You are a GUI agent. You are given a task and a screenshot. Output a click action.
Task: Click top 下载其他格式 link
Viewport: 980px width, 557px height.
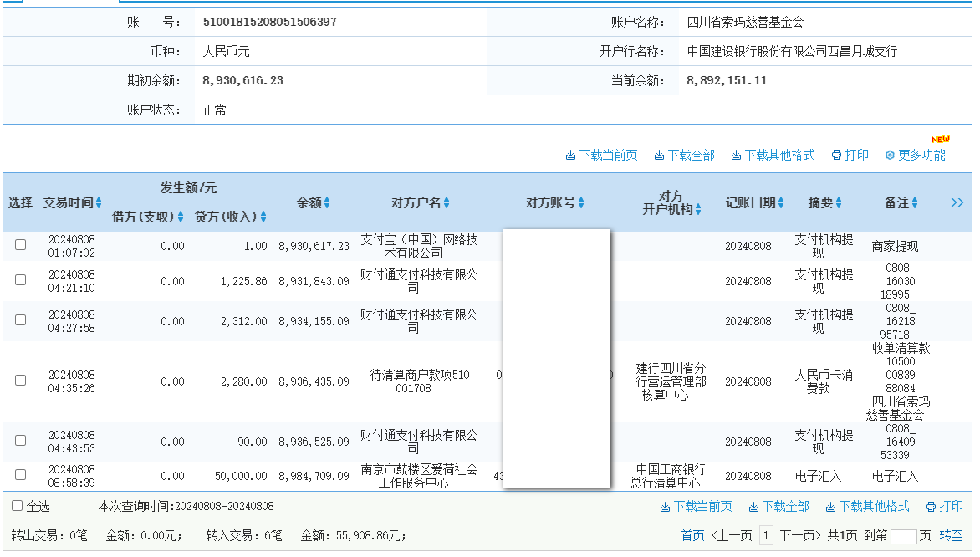[773, 155]
